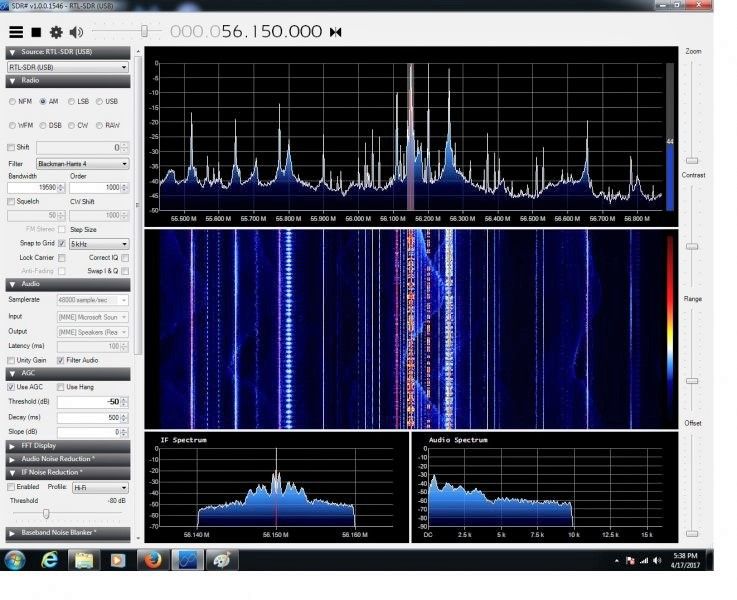
Task: Toggle the Use AGC checkbox
Action: [x=11, y=387]
